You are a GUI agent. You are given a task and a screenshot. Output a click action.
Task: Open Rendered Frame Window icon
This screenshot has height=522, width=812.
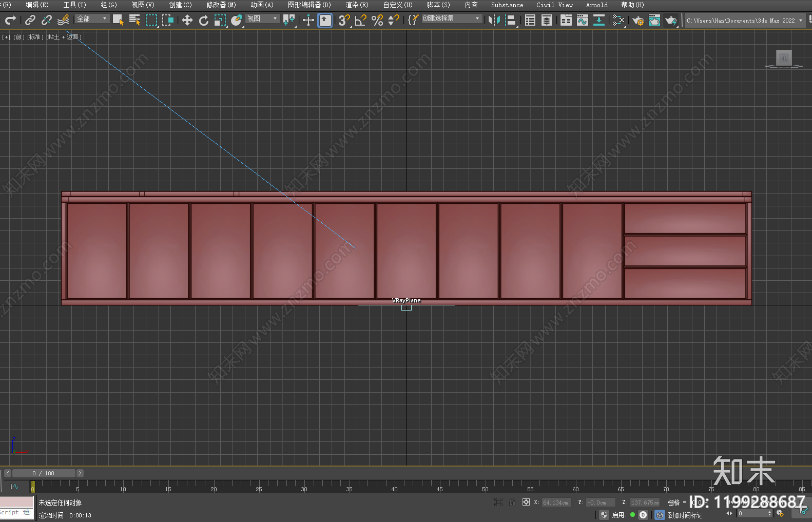[654, 20]
